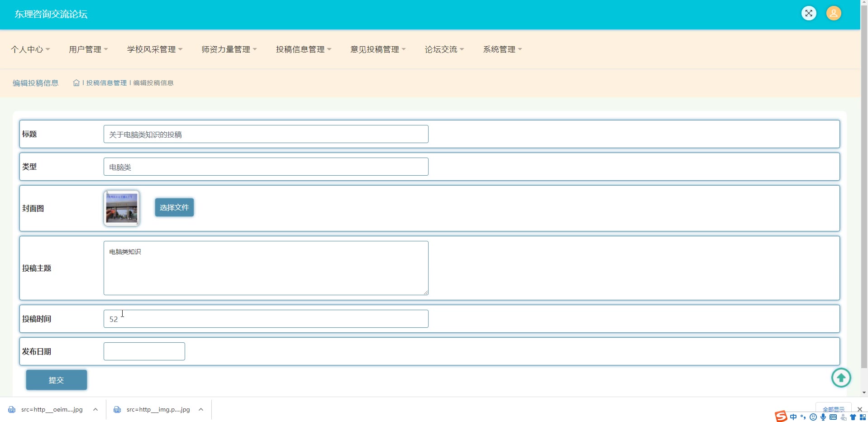The width and height of the screenshot is (868, 422).
Task: Open the 师资力量管理 dropdown
Action: [x=229, y=49]
